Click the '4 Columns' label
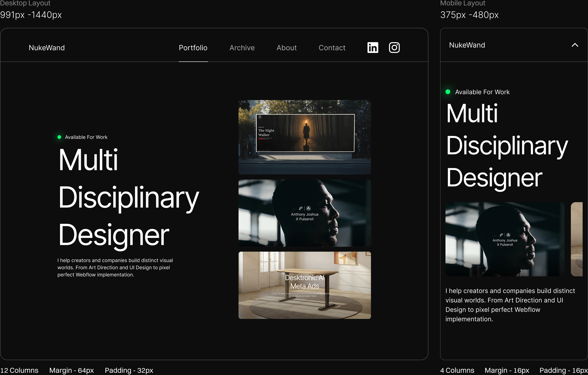The image size is (588, 375). point(457,370)
